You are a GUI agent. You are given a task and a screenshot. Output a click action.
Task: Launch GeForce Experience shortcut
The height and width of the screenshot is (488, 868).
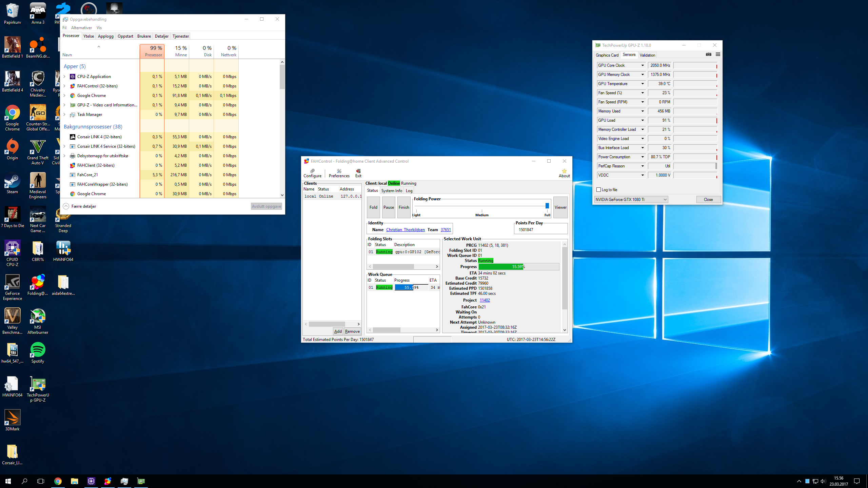(13, 287)
